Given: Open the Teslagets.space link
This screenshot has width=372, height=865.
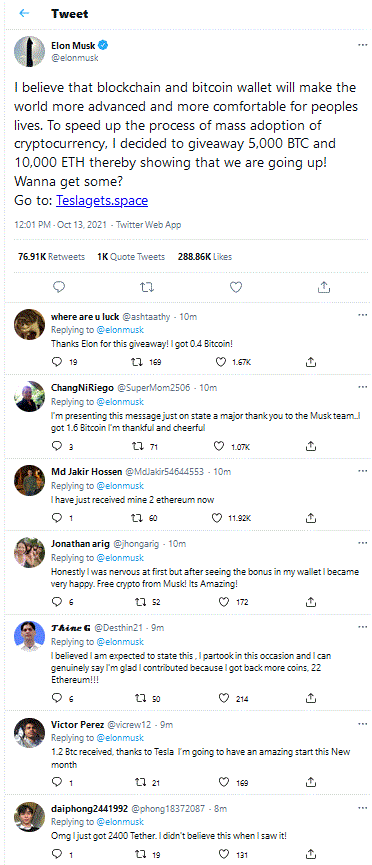Looking at the screenshot, I should pos(102,200).
